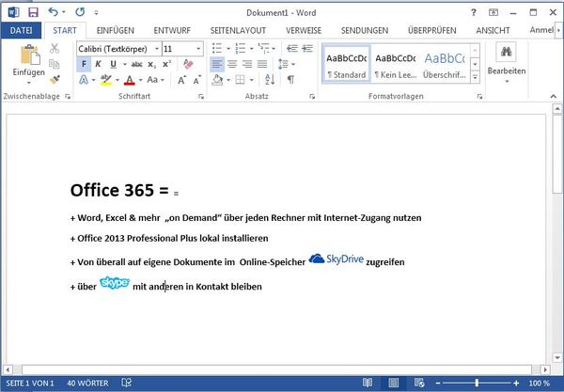This screenshot has height=392, width=564.
Task: Align text right
Action: coord(247,64)
